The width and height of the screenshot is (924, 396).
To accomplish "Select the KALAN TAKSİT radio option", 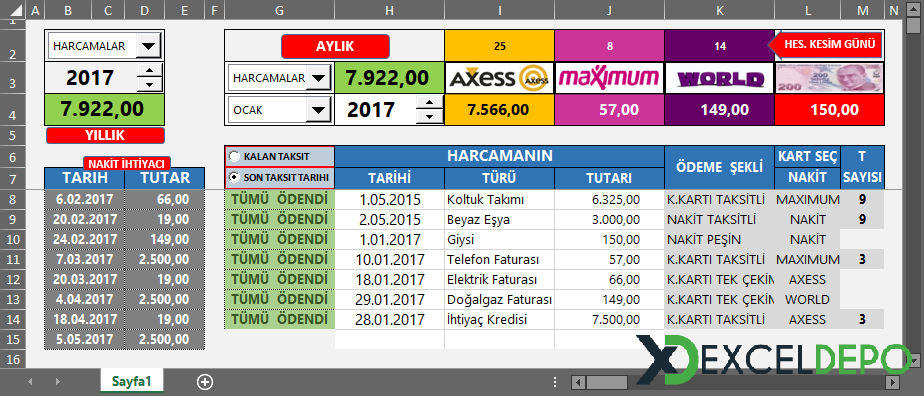I will (235, 156).
